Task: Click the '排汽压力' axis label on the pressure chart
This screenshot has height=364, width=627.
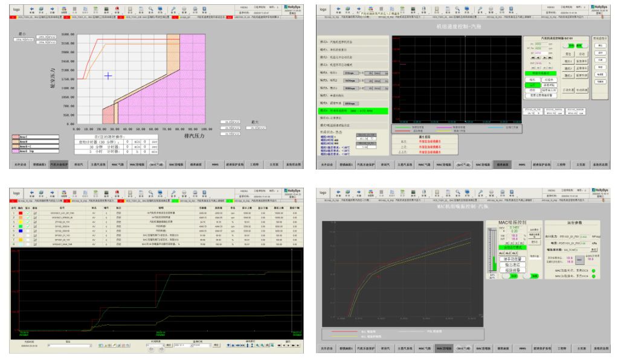Action: tap(195, 136)
